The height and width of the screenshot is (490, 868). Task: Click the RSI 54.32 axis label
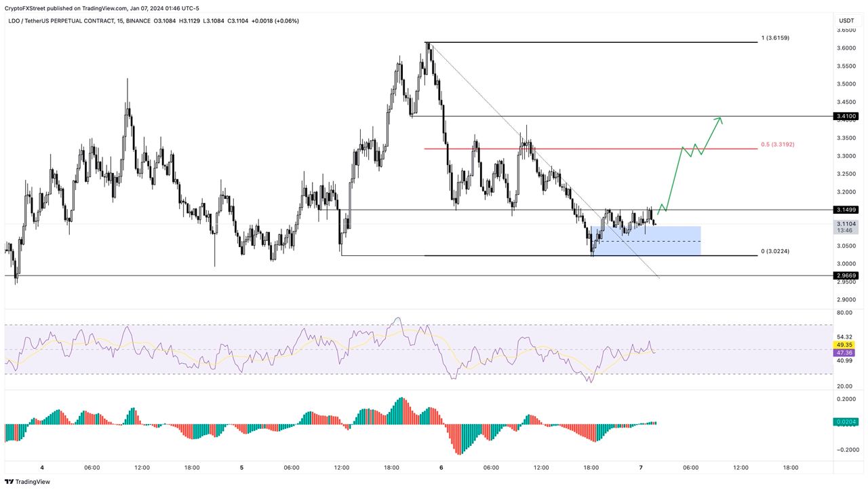tap(845, 337)
